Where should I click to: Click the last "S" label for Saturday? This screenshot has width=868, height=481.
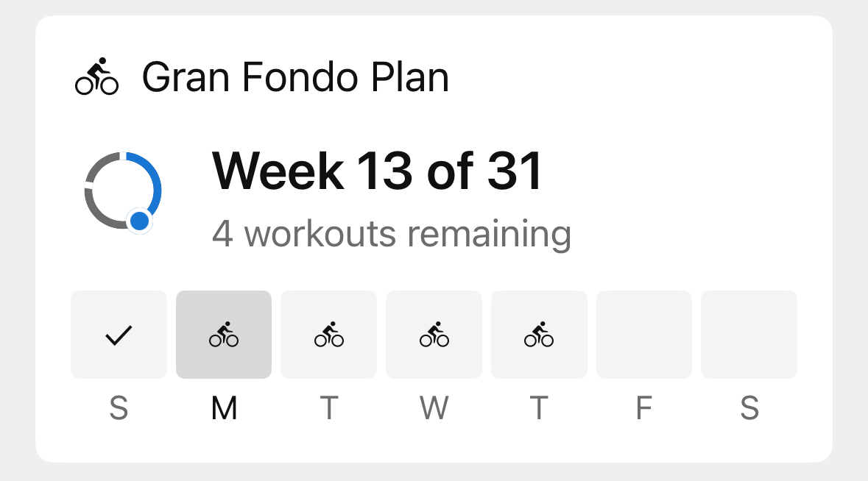pyautogui.click(x=749, y=408)
